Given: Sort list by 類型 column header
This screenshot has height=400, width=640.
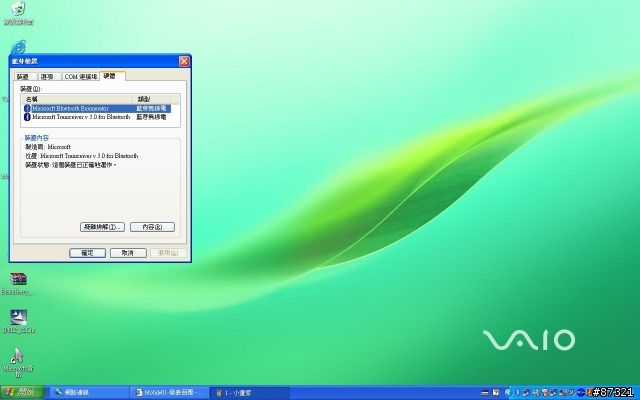Looking at the screenshot, I should pos(151,99).
